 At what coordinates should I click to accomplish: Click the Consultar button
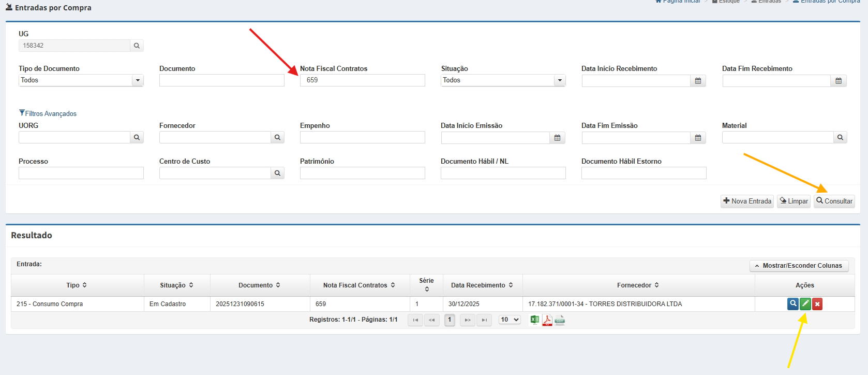tap(834, 201)
